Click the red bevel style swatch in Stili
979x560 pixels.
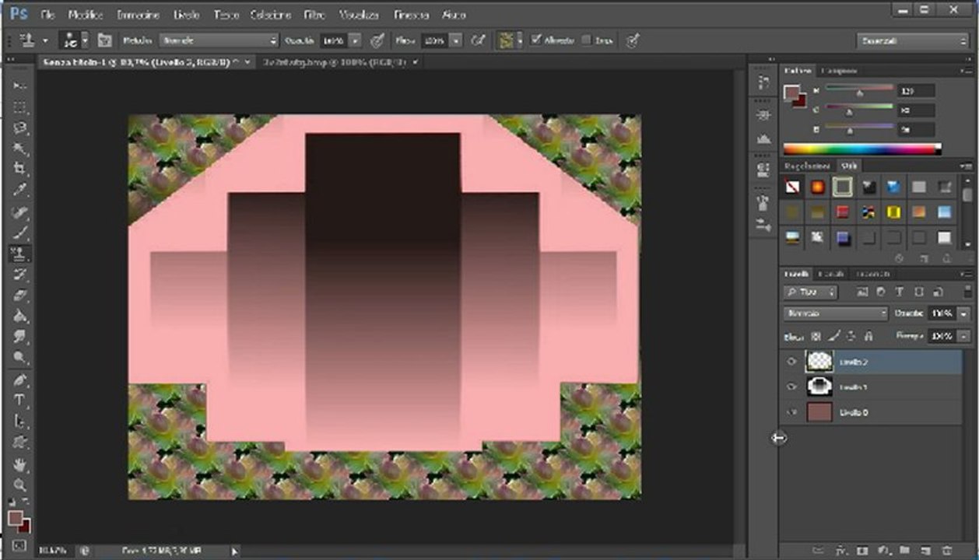tap(843, 212)
